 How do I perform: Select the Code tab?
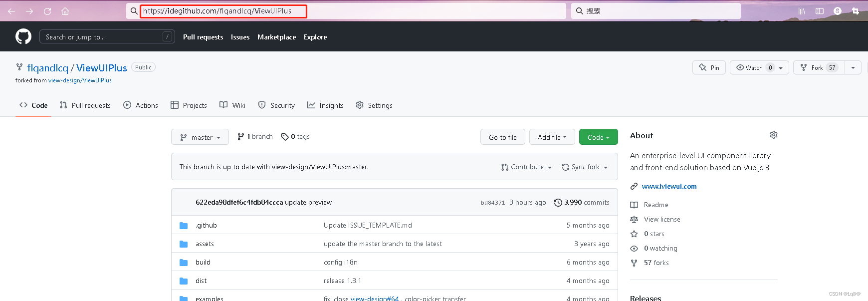coord(33,105)
